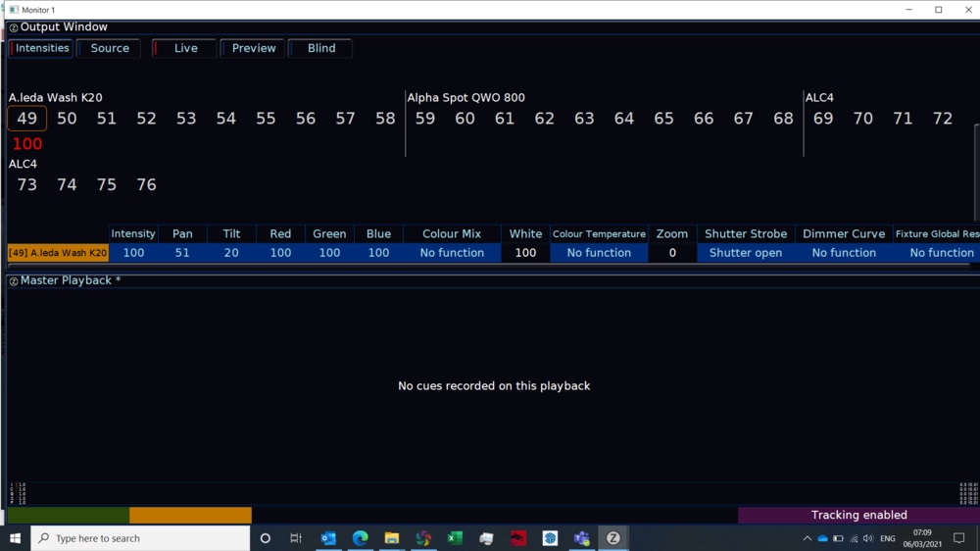Image resolution: width=980 pixels, height=551 pixels.
Task: Select ALC4 channel 72
Action: tap(943, 119)
